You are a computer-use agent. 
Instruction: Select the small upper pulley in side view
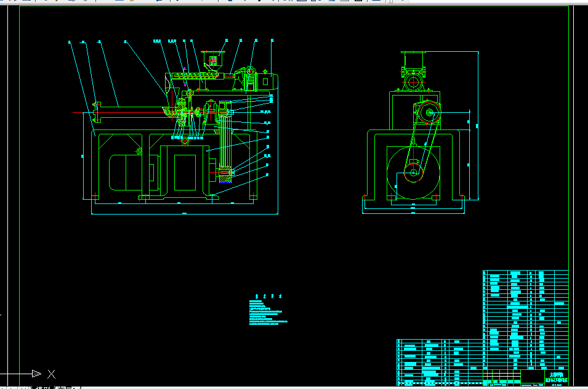(429, 112)
